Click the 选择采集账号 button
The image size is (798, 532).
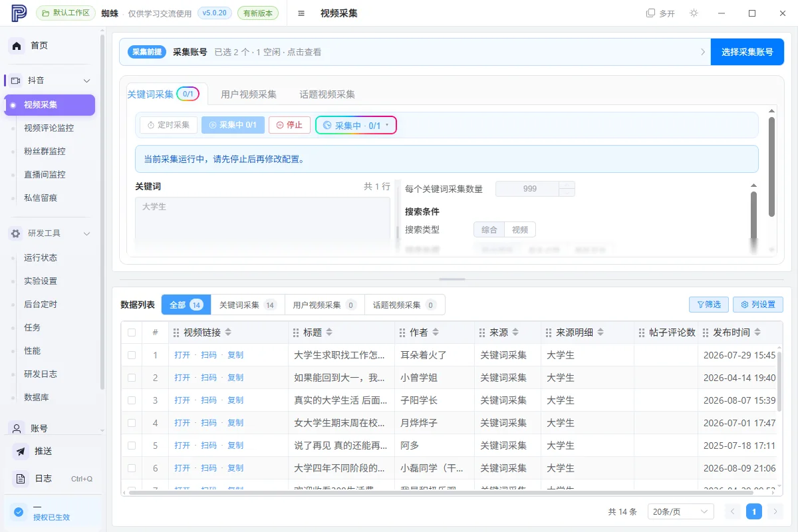747,52
